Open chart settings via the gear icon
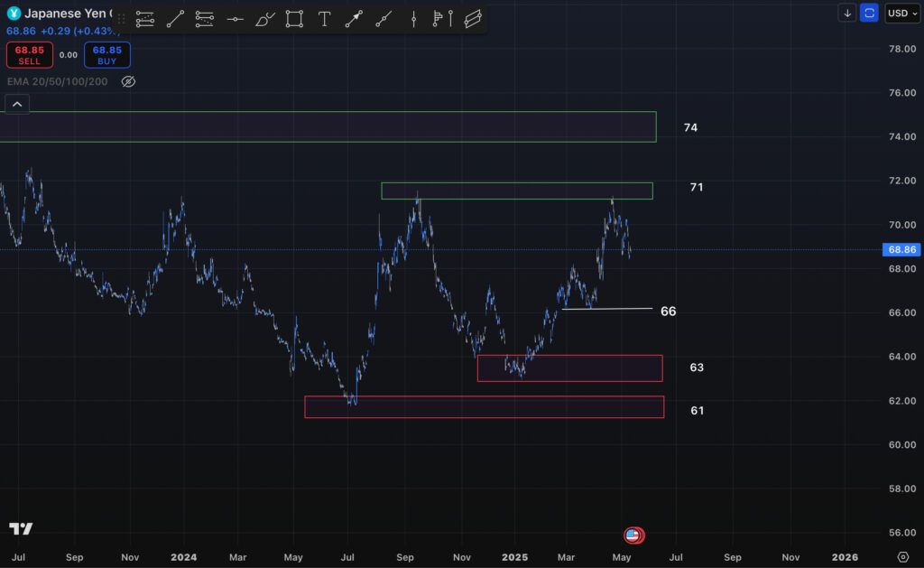This screenshot has width=924, height=568. pyautogui.click(x=904, y=557)
